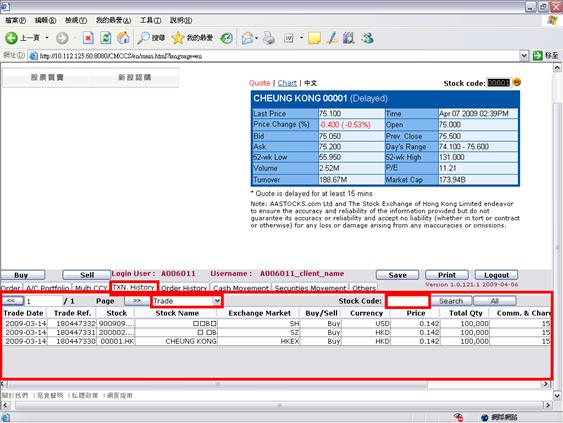This screenshot has width=563, height=423.
Task: Select the 00001.HK CHEUNG KONG trade row
Action: (x=276, y=341)
